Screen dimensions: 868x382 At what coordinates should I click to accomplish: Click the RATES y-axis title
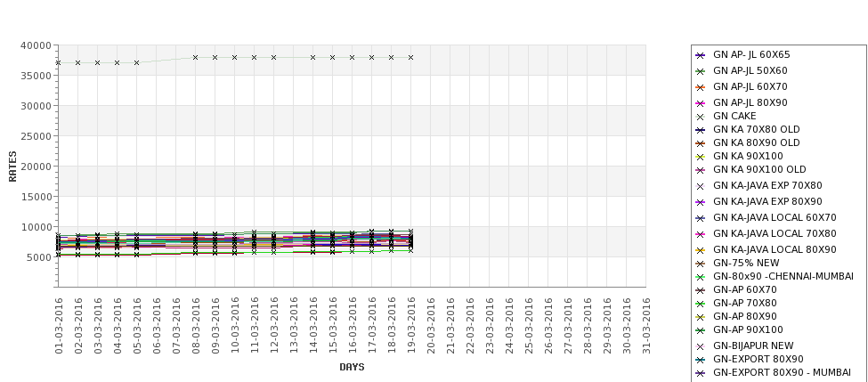pyautogui.click(x=12, y=166)
